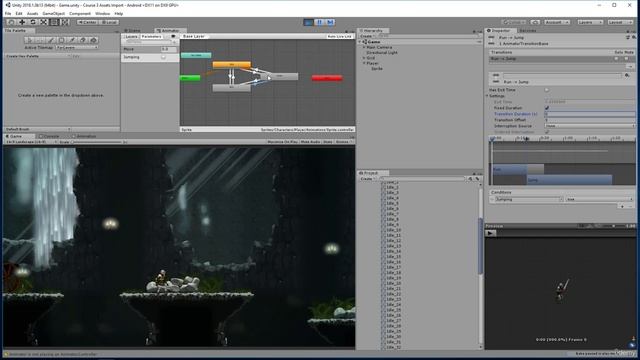Image resolution: width=640 pixels, height=360 pixels.
Task: Click the preview avatar icon in the corner
Action: 632,345
